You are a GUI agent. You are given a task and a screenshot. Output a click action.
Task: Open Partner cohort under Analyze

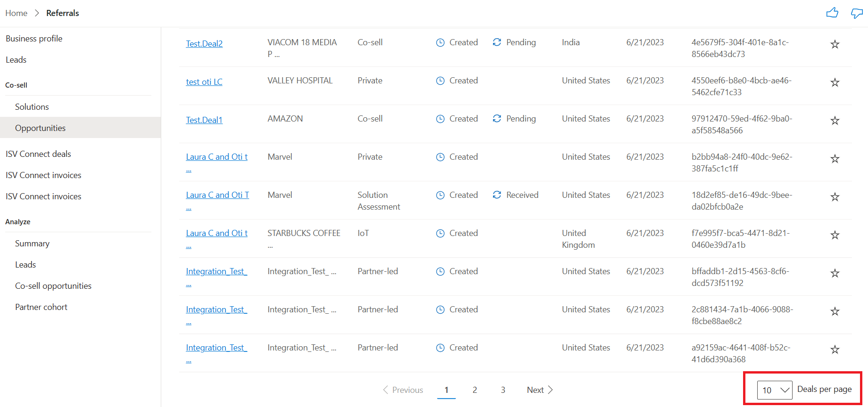pos(41,307)
